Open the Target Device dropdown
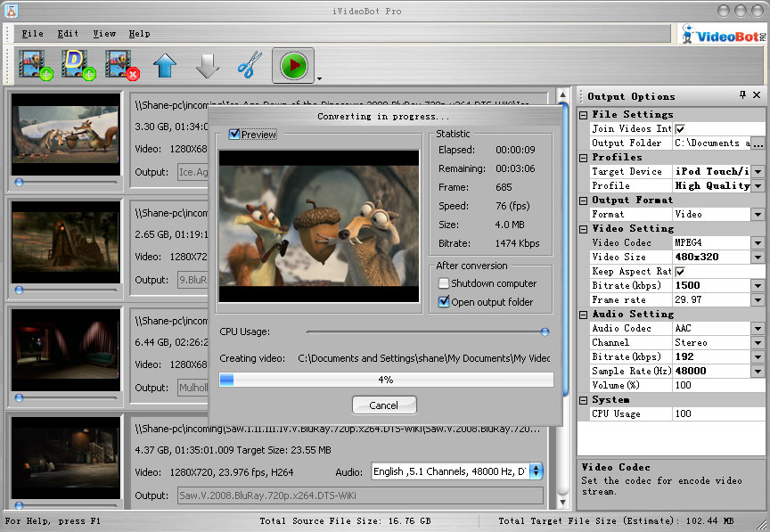The height and width of the screenshot is (532, 770). 758,171
